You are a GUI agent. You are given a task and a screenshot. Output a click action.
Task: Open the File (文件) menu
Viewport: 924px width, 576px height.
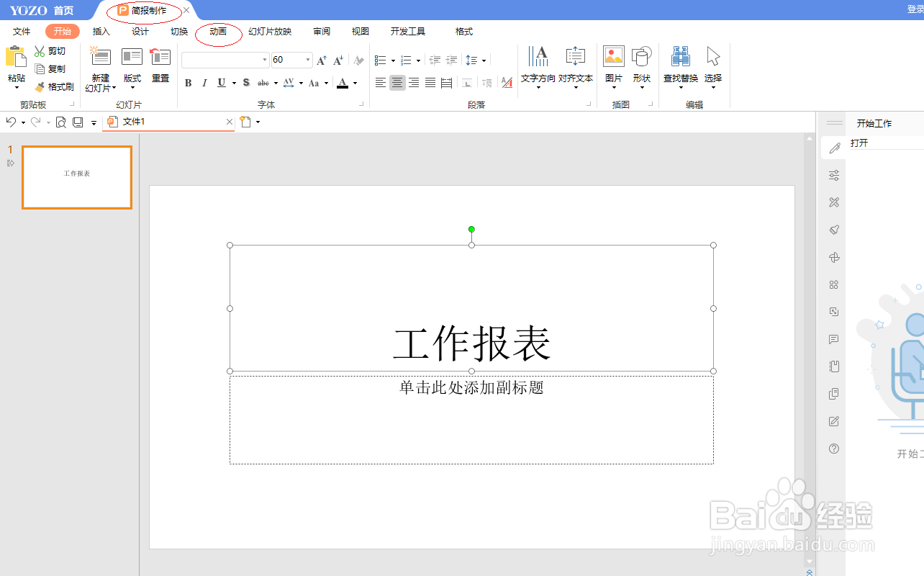[x=22, y=32]
